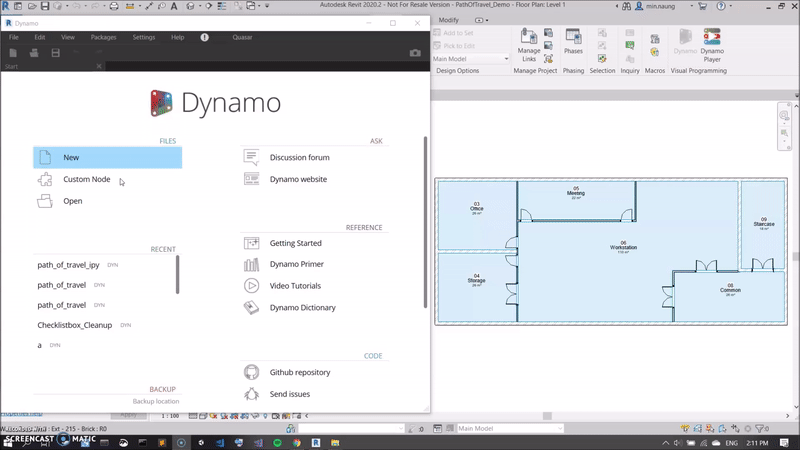The image size is (800, 450).
Task: Click the camera export icon in Dynamo
Action: click(416, 52)
